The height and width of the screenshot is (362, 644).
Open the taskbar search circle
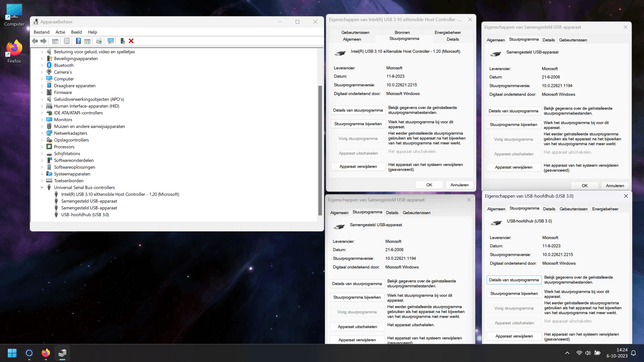click(x=29, y=353)
